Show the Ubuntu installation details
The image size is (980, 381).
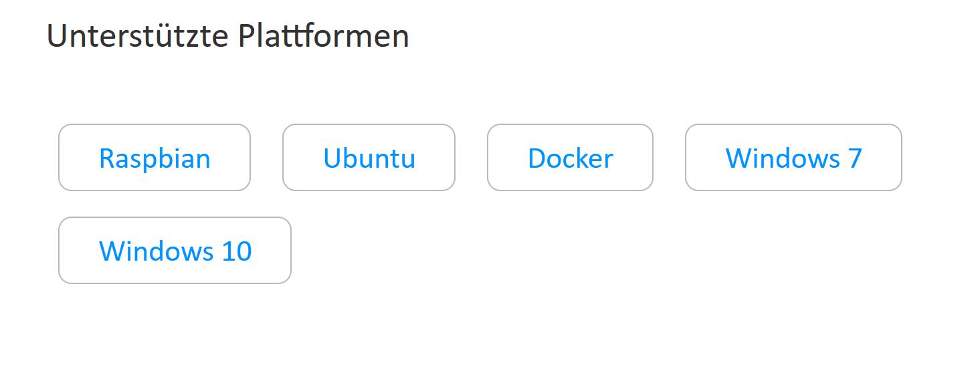pyautogui.click(x=369, y=158)
